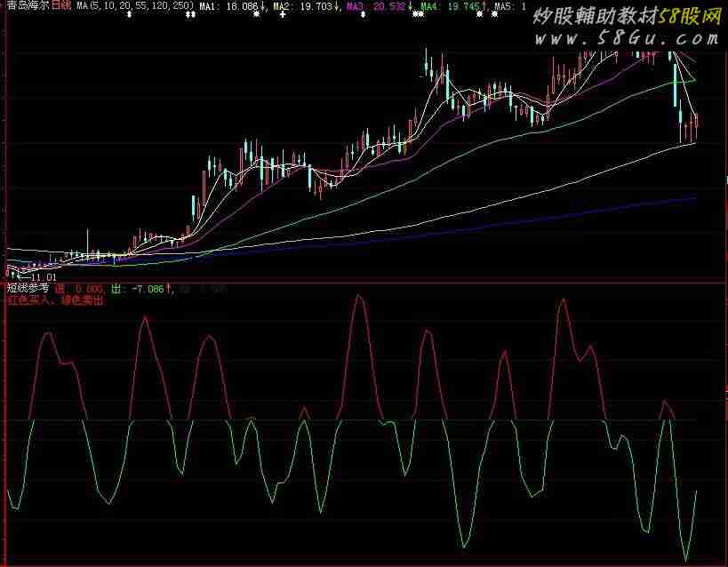Click the 11.01 low price marker

[x=36, y=277]
